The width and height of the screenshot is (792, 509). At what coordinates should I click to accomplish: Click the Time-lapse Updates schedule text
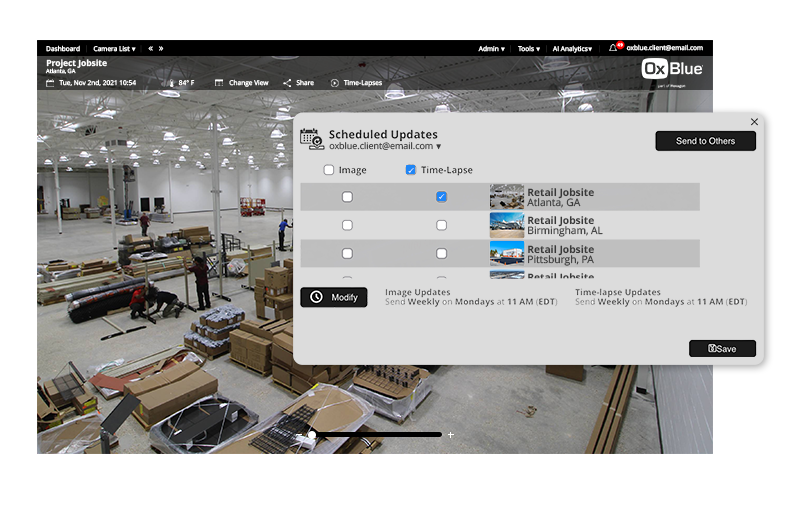[x=661, y=297]
